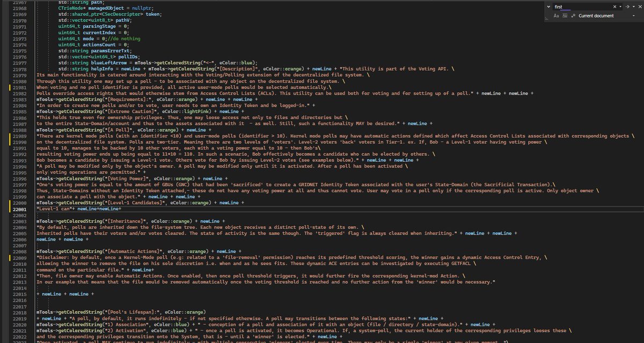Click the "[Voting Power]" string literal
The width and height of the screenshot is (644, 343).
[x=127, y=178]
